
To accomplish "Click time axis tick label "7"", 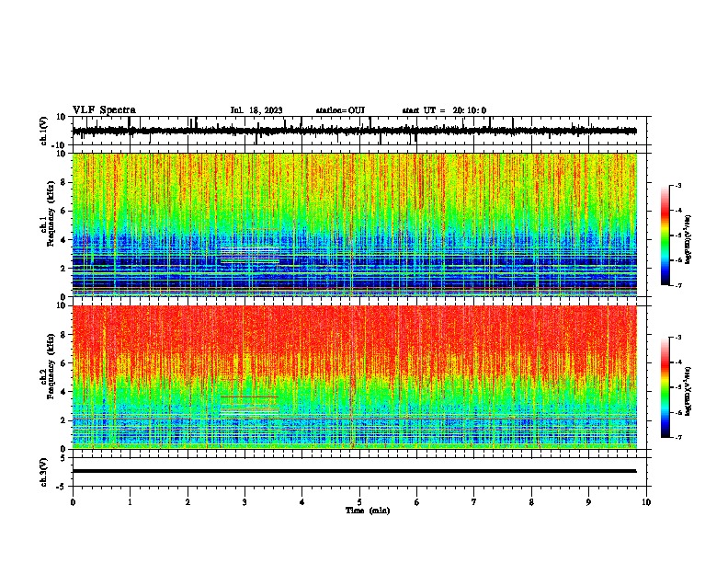I will pos(474,502).
